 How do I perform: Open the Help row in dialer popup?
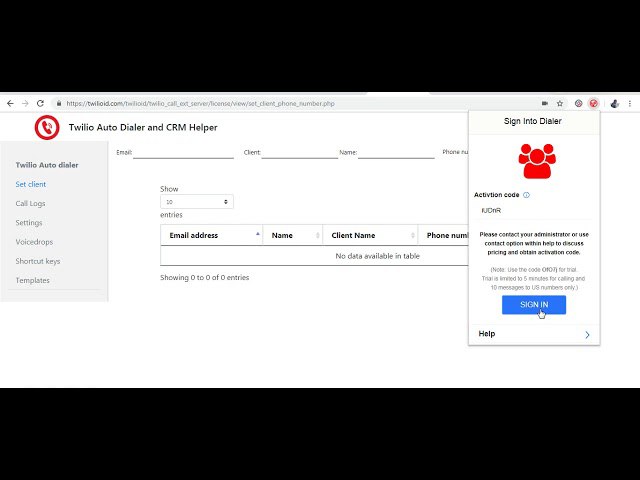pyautogui.click(x=534, y=334)
